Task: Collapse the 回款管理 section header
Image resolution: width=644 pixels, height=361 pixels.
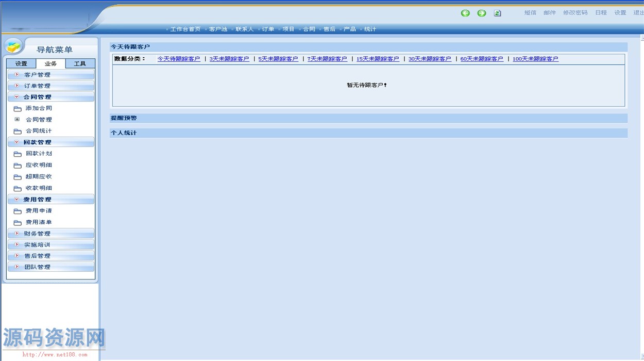Action: coord(50,142)
